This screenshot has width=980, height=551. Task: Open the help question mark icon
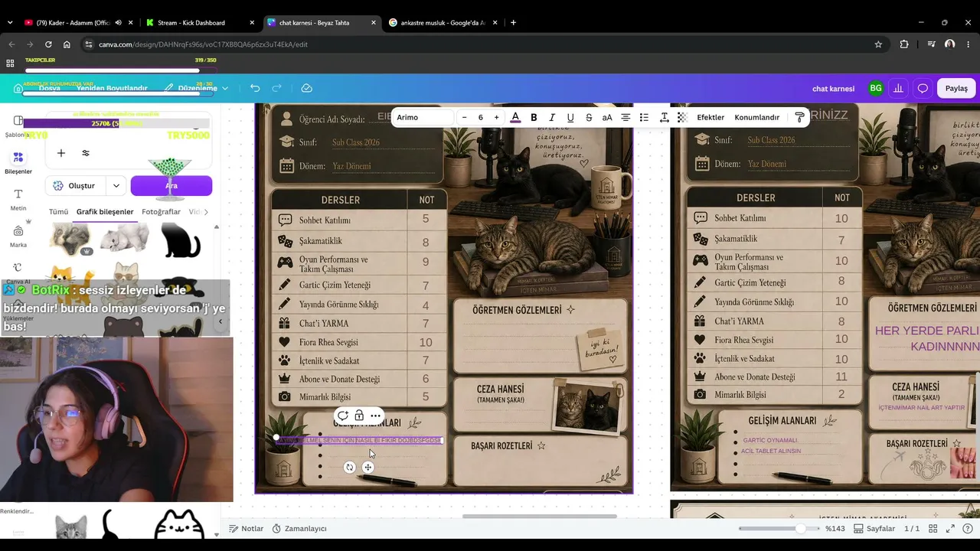(x=967, y=529)
